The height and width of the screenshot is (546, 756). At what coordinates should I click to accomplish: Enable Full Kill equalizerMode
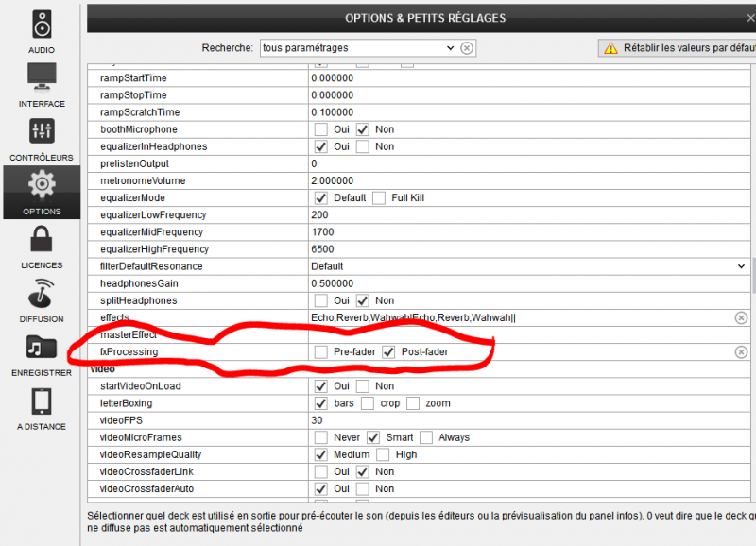379,198
